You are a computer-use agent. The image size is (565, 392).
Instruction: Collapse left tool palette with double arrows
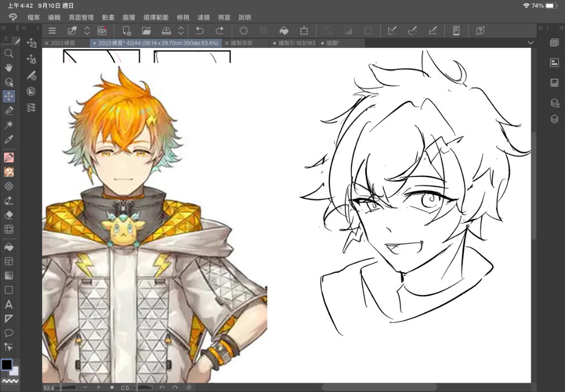point(4,28)
